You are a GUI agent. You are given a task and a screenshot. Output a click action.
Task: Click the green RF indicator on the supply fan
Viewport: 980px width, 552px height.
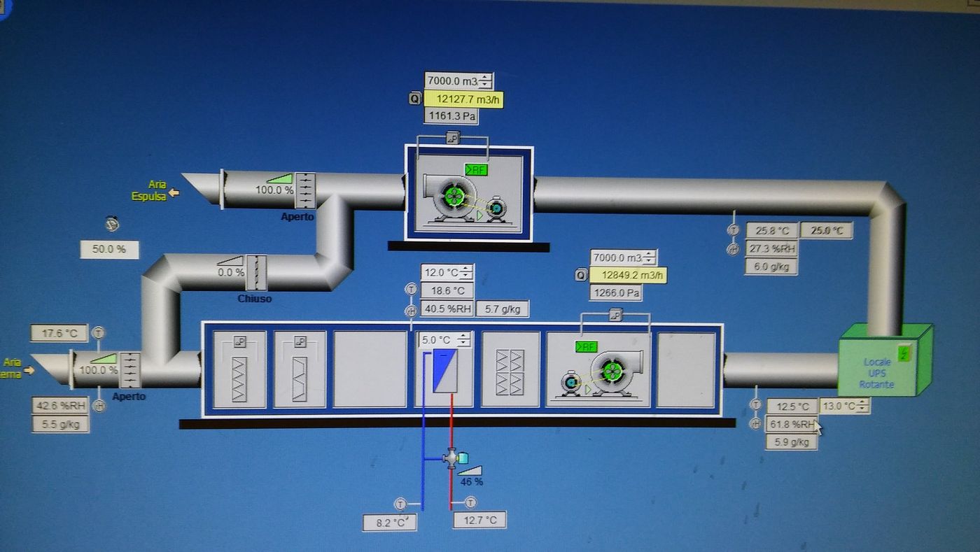(587, 347)
